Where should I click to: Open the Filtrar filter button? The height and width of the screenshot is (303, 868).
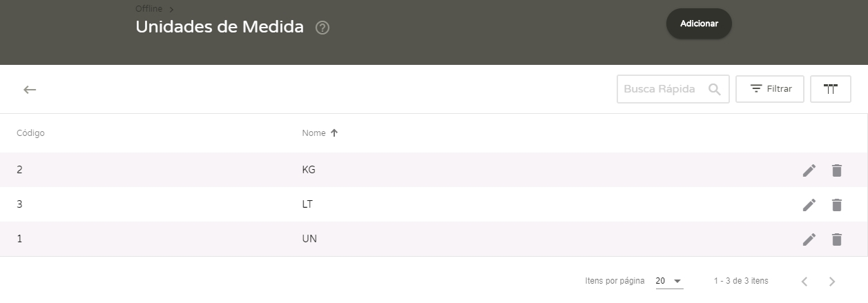click(770, 89)
